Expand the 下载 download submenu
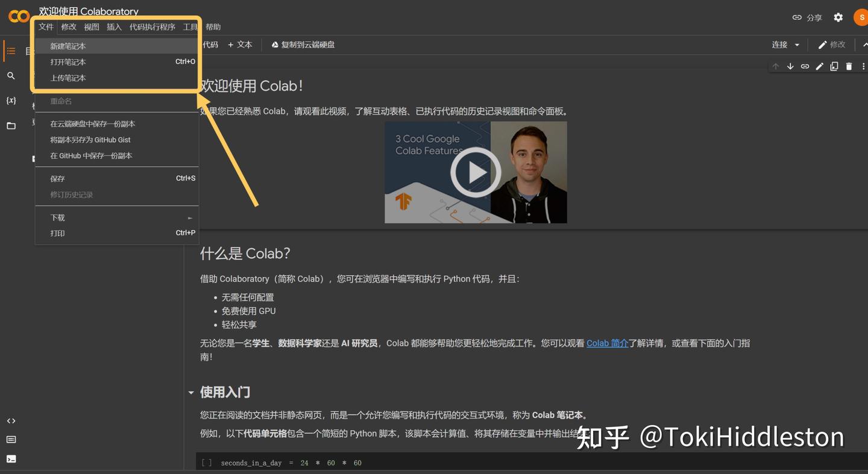Screen dimensions: 868x474 (117, 217)
